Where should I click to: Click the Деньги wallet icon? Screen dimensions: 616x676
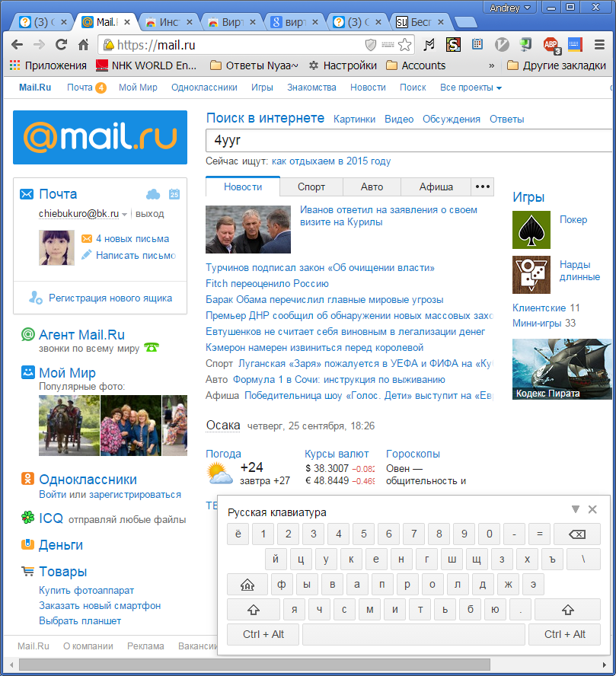27,544
